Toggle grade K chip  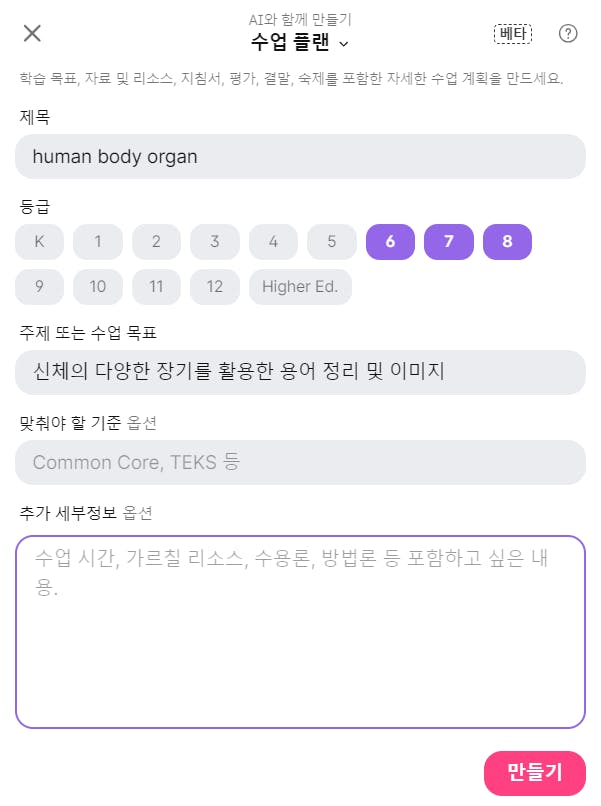pyautogui.click(x=40, y=241)
